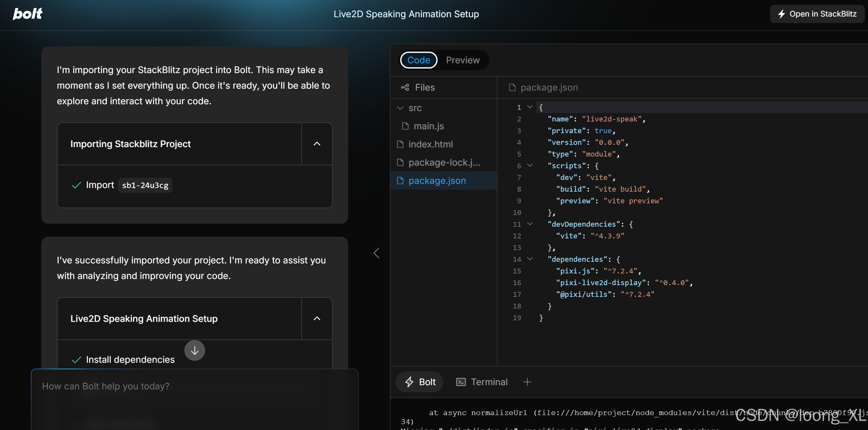Fold code at line 1
Image resolution: width=868 pixels, height=430 pixels.
point(530,107)
